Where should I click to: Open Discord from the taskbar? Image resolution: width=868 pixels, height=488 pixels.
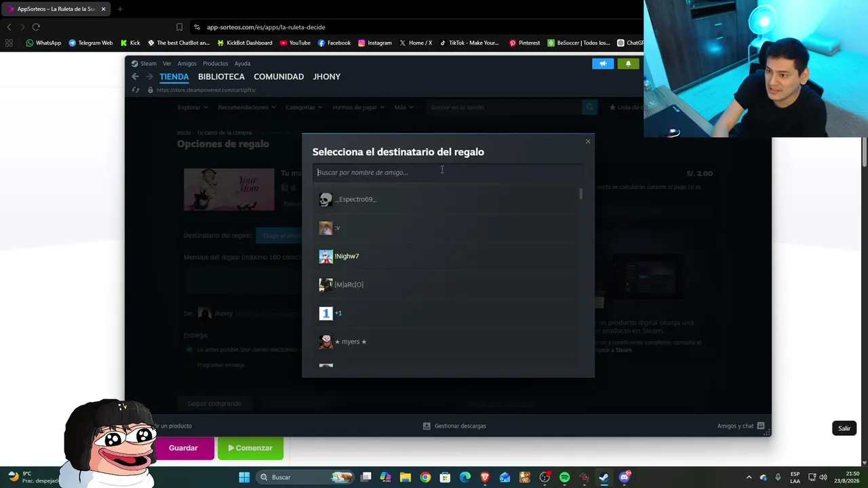(x=625, y=477)
